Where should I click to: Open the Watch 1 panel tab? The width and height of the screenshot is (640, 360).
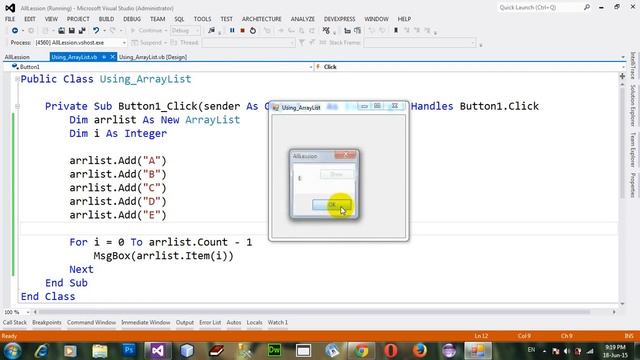pyautogui.click(x=278, y=322)
